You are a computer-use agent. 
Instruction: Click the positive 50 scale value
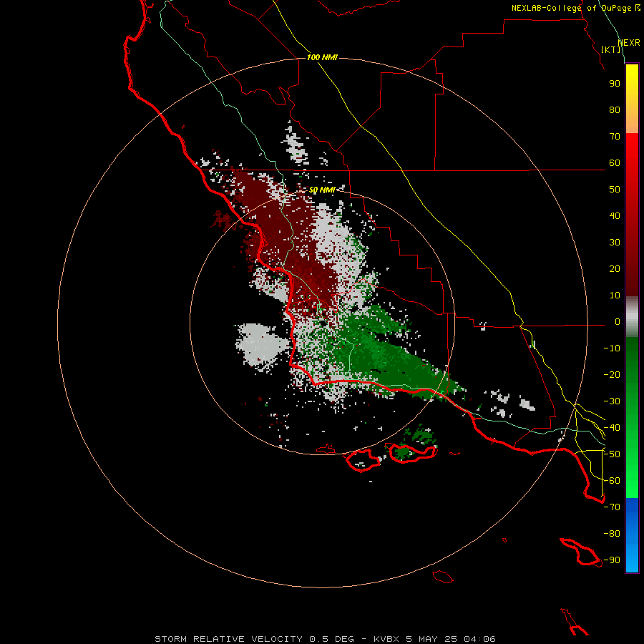coord(615,190)
